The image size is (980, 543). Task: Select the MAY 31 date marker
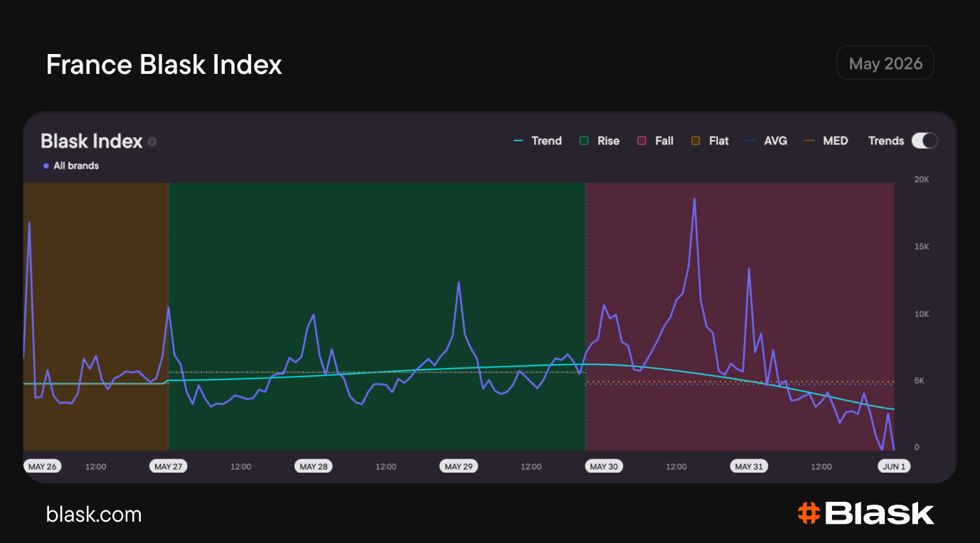coord(749,466)
